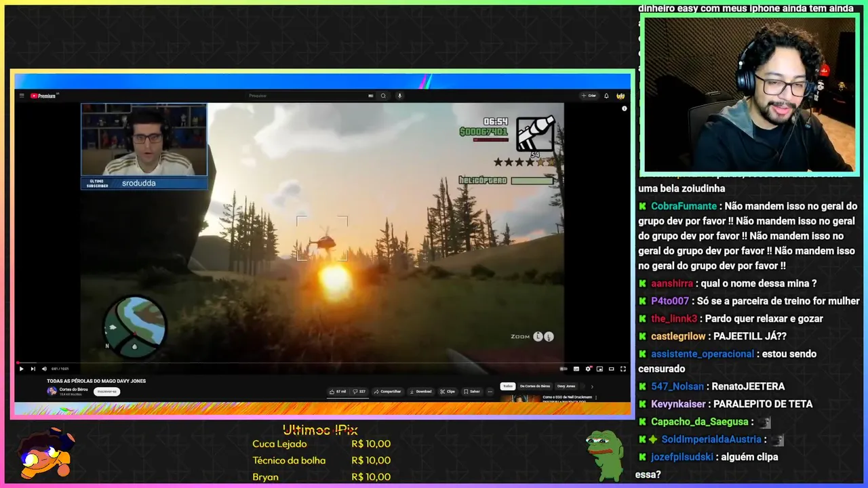Viewport: 868px width, 488px height.
Task: Switch to miniplayer mode
Action: pos(599,369)
